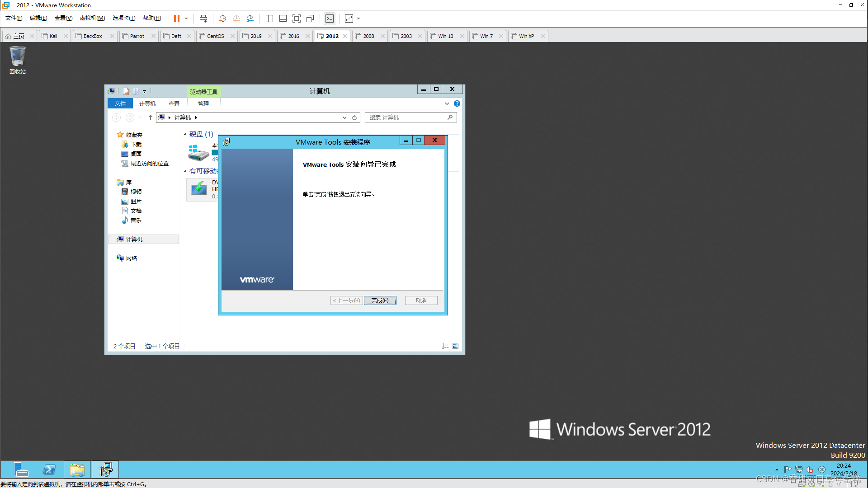This screenshot has width=868, height=488.
Task: Switch Explorer to details view icon
Action: click(445, 346)
